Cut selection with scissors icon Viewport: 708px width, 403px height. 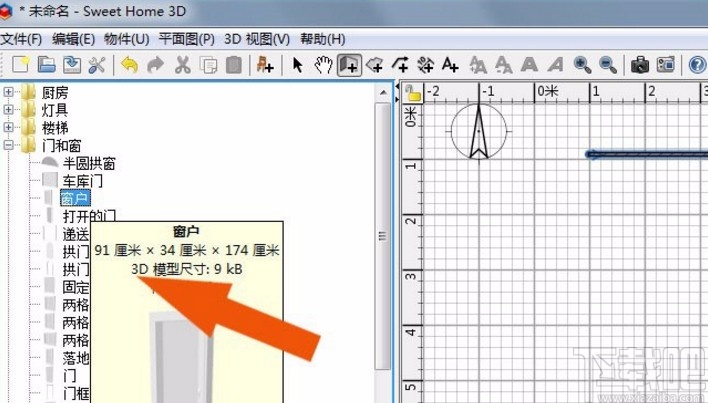pos(182,65)
